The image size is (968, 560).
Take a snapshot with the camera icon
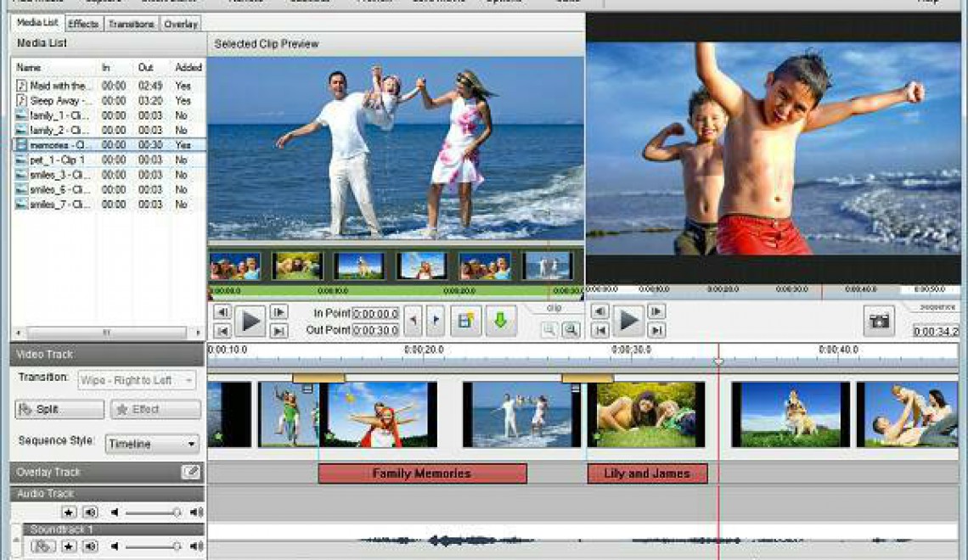point(879,321)
